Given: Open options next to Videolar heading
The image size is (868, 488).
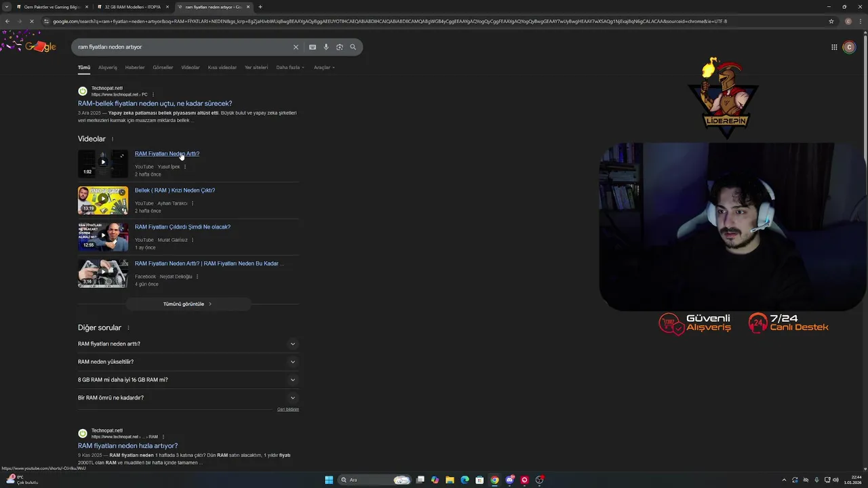Looking at the screenshot, I should coord(113,139).
